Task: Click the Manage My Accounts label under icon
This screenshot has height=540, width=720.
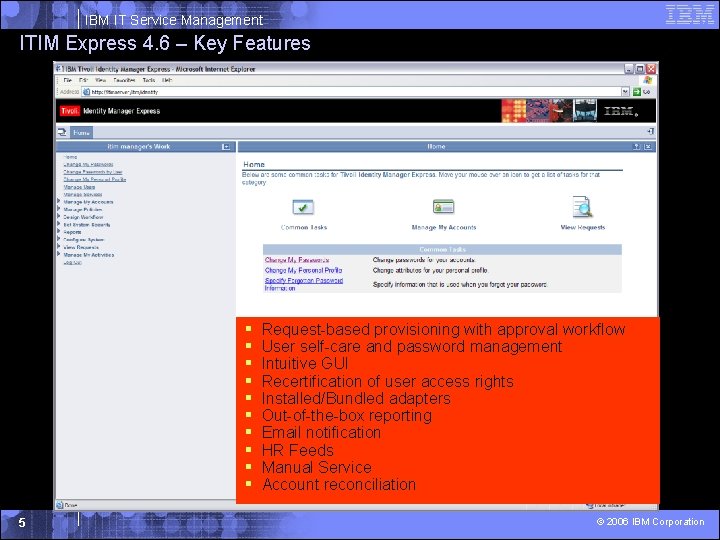Action: coord(444,227)
